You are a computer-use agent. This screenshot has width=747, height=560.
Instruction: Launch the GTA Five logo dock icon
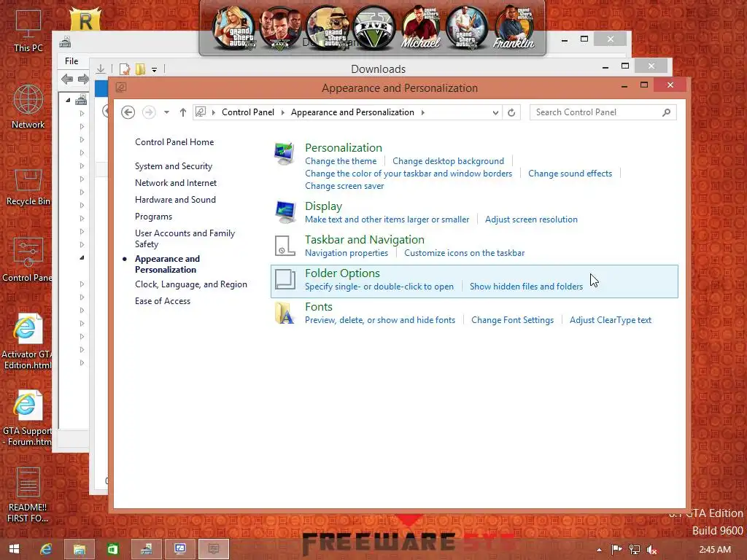[374, 29]
